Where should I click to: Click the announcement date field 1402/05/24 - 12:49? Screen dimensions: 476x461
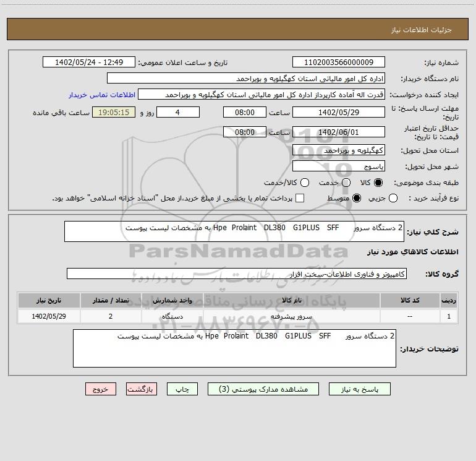(x=89, y=62)
